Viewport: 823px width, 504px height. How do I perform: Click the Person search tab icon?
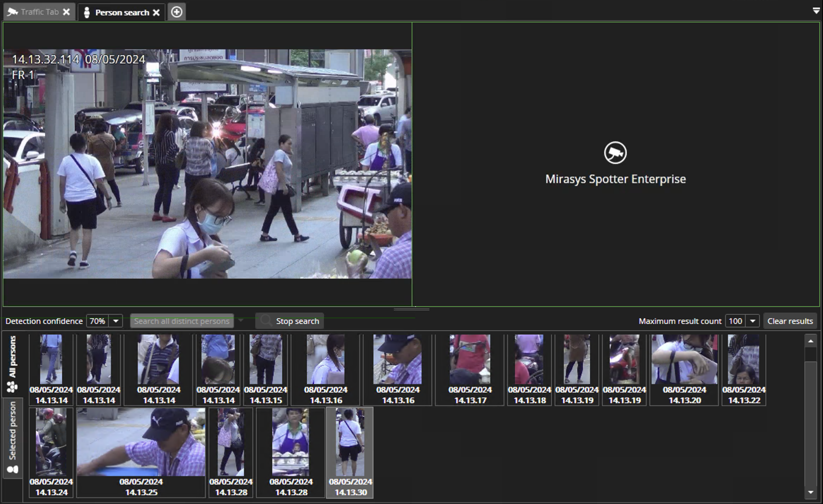click(x=87, y=12)
